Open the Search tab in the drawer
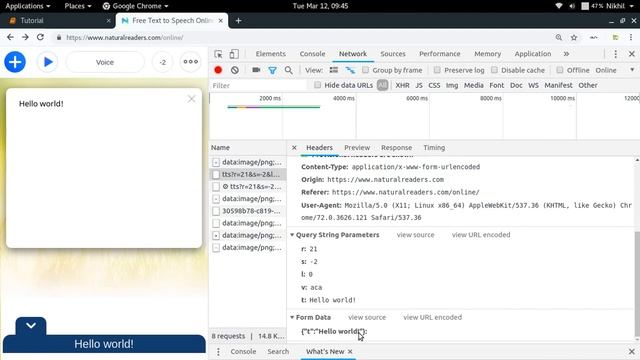640x360 pixels. click(x=278, y=351)
